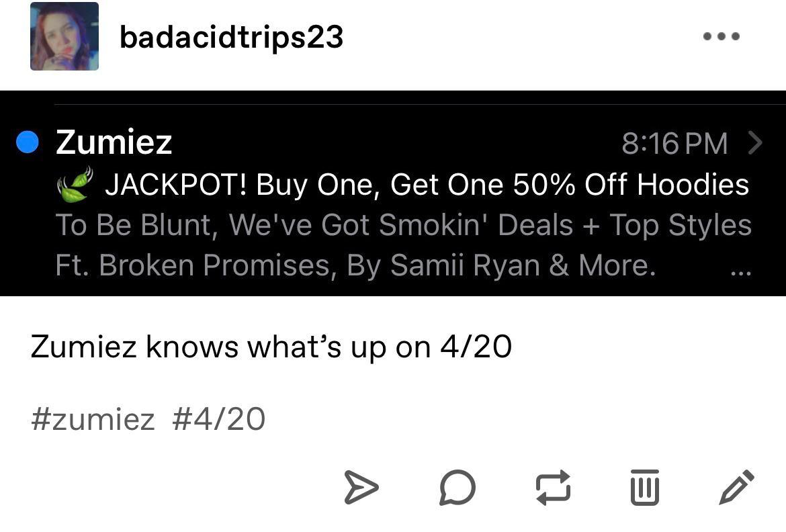Click the badacidtrips23 username

pos(231,38)
